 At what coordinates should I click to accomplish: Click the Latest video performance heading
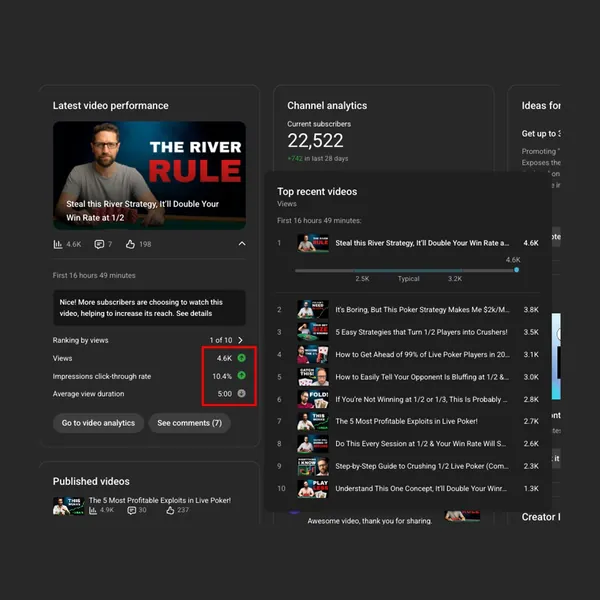coord(111,106)
